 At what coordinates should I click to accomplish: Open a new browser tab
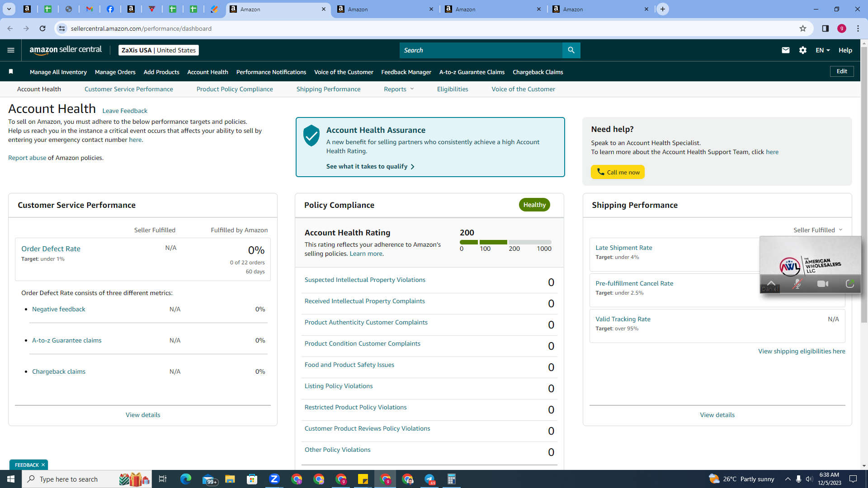[663, 9]
